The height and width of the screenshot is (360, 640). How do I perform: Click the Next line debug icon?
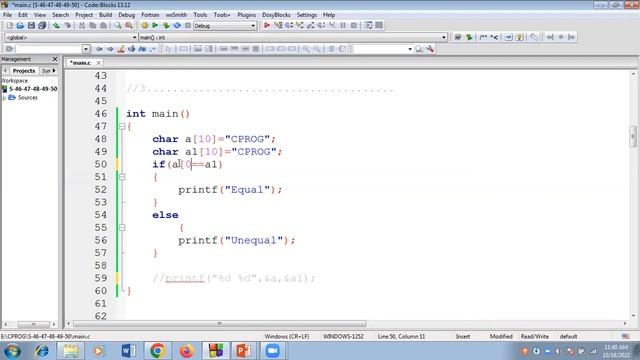(x=289, y=25)
